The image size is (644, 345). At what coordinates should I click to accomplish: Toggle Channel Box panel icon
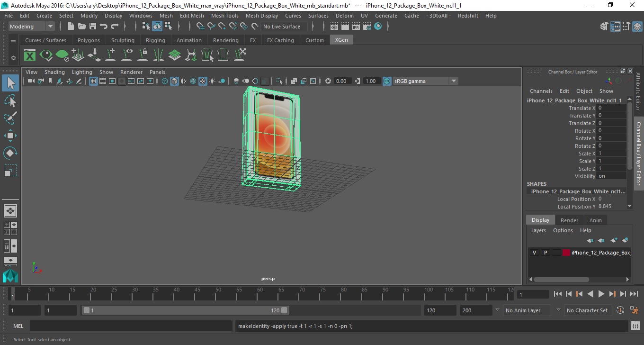click(x=637, y=27)
